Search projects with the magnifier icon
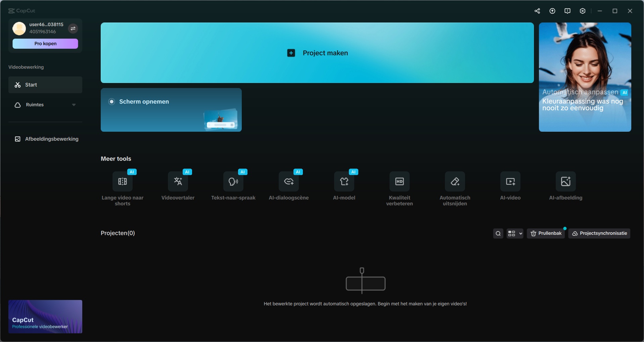The image size is (644, 342). point(498,233)
